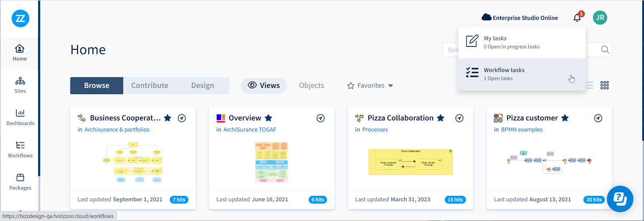Open the Enterprise Studio Online menu
Image resolution: width=644 pixels, height=221 pixels.
point(520,18)
